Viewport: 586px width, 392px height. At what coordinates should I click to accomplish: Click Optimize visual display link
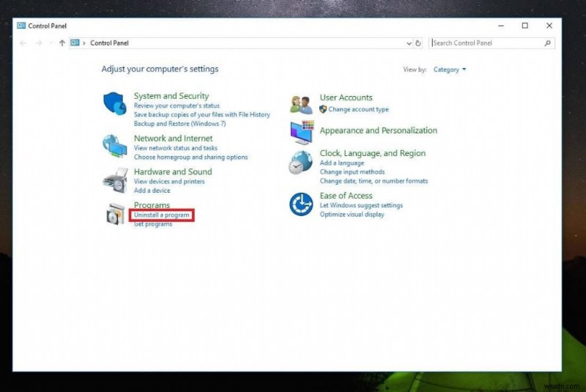[x=352, y=215]
